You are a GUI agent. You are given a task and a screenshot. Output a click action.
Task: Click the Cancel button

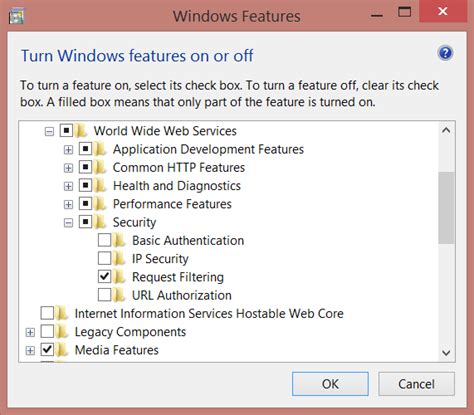coord(416,384)
